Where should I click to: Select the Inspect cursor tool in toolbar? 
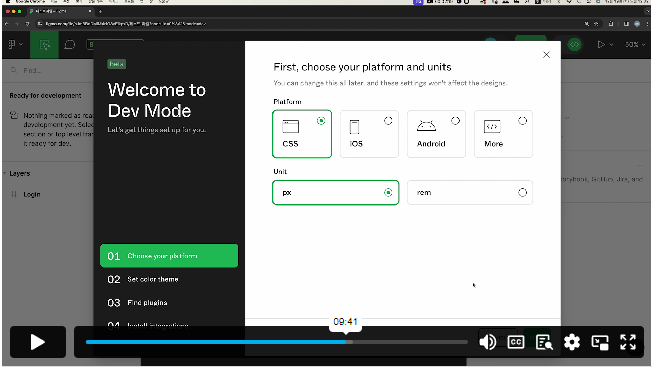(x=44, y=44)
